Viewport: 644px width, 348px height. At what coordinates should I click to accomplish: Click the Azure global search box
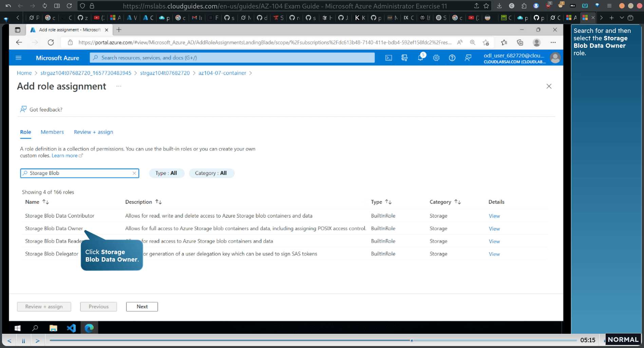[x=232, y=58]
